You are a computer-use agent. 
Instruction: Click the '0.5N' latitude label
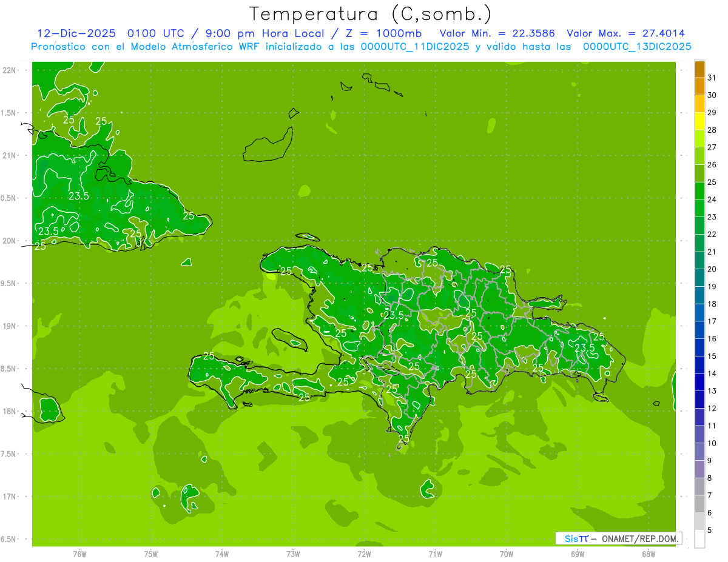[x=9, y=198]
